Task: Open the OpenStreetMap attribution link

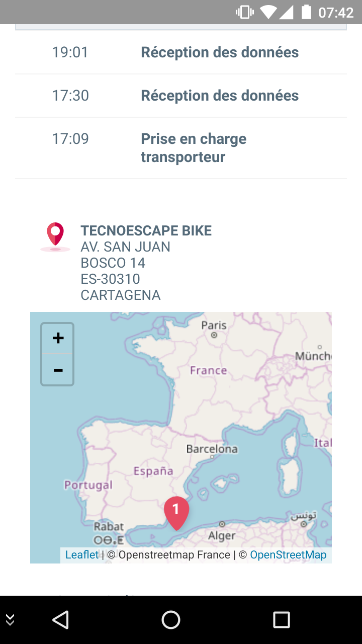Action: point(288,555)
